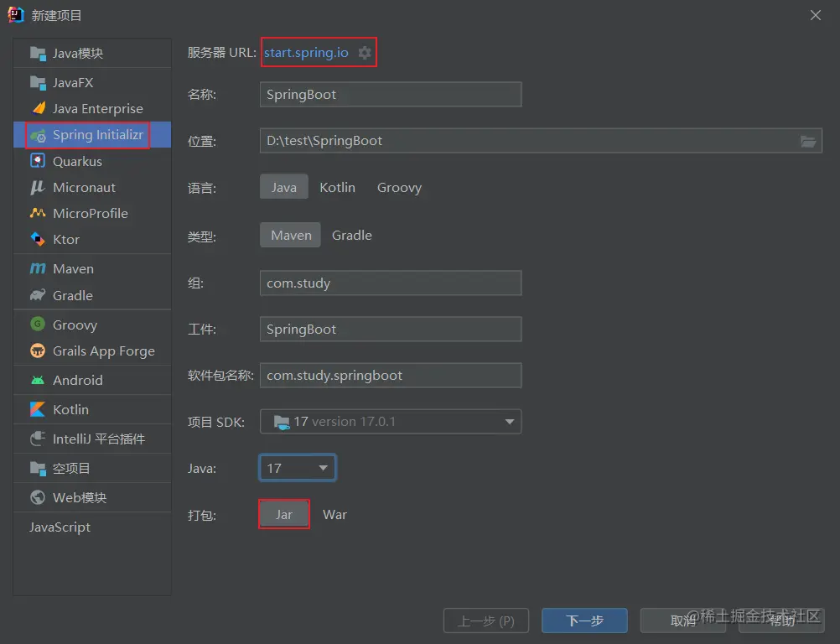
Task: Click the 位置 field D:\test\SpringBoot
Action: [x=541, y=141]
